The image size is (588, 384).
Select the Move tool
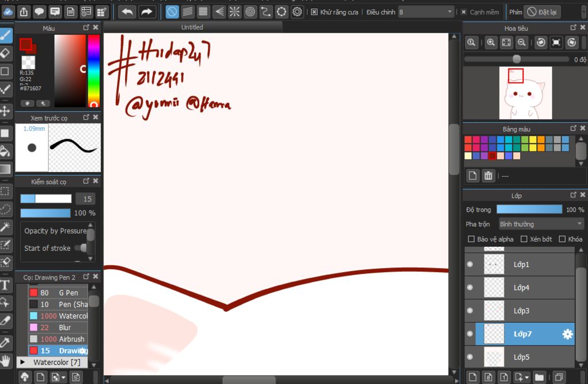click(5, 111)
